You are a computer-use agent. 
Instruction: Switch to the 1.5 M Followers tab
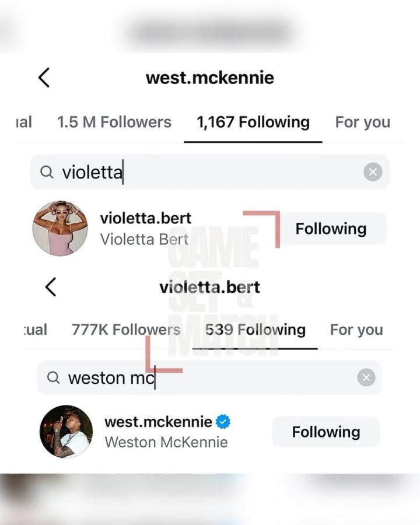pos(114,122)
